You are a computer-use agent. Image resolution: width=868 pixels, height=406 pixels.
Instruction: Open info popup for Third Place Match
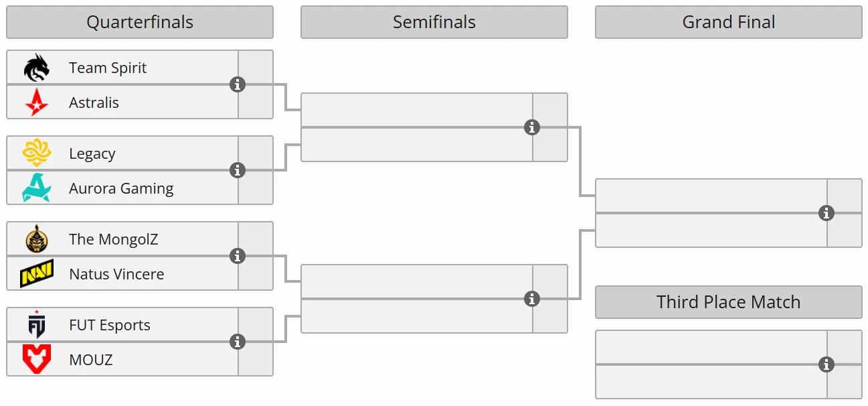(x=827, y=364)
